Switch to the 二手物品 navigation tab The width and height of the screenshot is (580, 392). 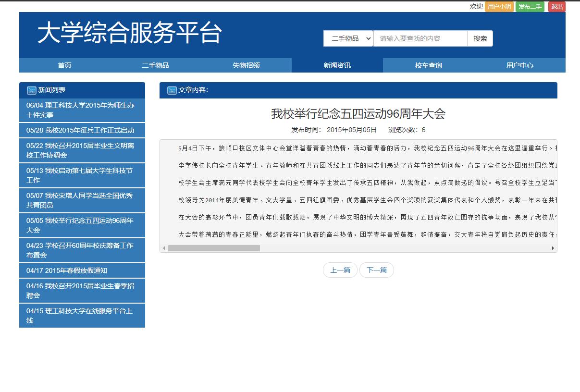155,65
